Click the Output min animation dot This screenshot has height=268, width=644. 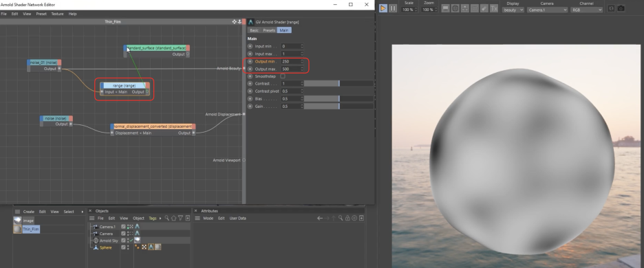[x=250, y=61]
